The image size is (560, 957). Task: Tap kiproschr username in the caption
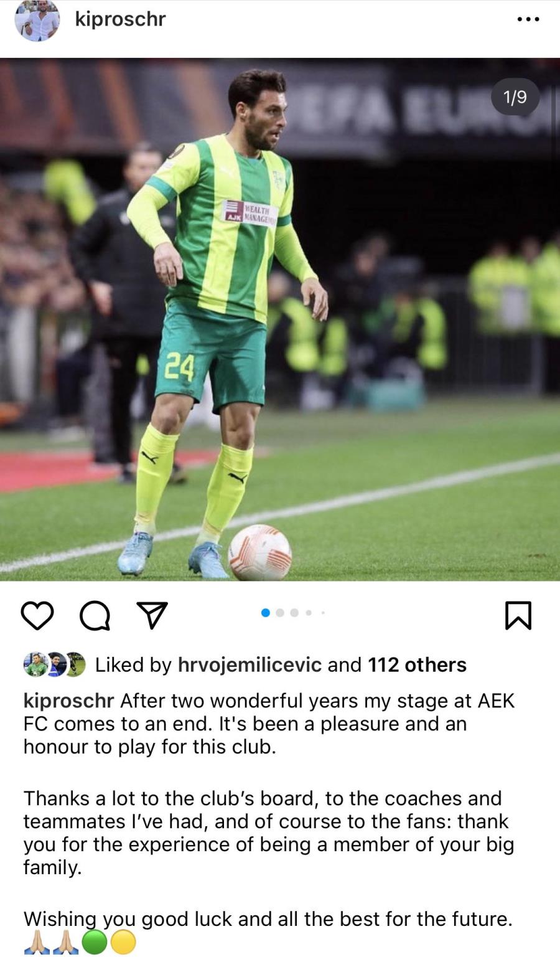(68, 701)
